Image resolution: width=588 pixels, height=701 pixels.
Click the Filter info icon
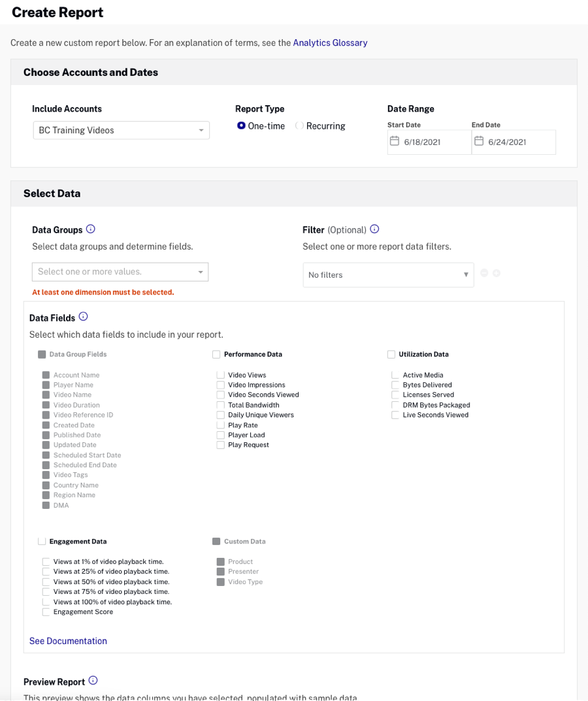tap(373, 229)
